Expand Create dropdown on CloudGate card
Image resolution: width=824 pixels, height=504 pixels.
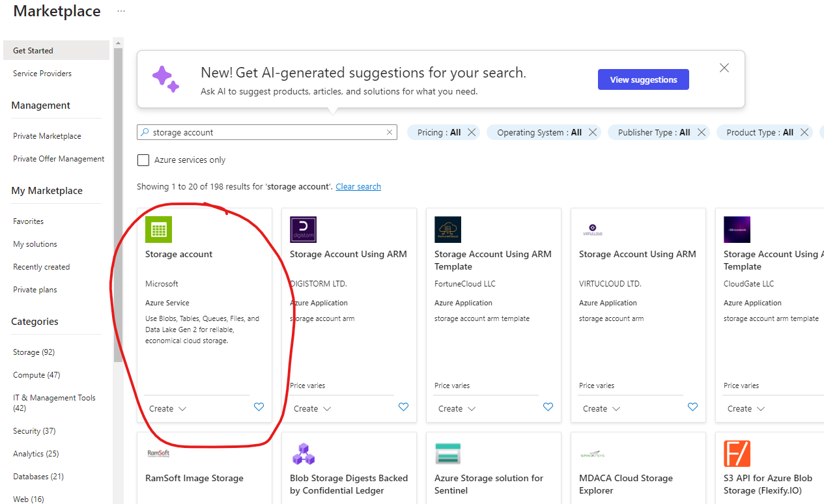tap(746, 409)
